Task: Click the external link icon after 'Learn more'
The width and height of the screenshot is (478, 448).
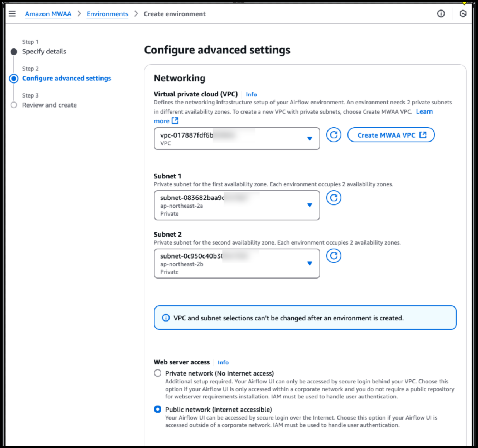Action: [x=175, y=121]
